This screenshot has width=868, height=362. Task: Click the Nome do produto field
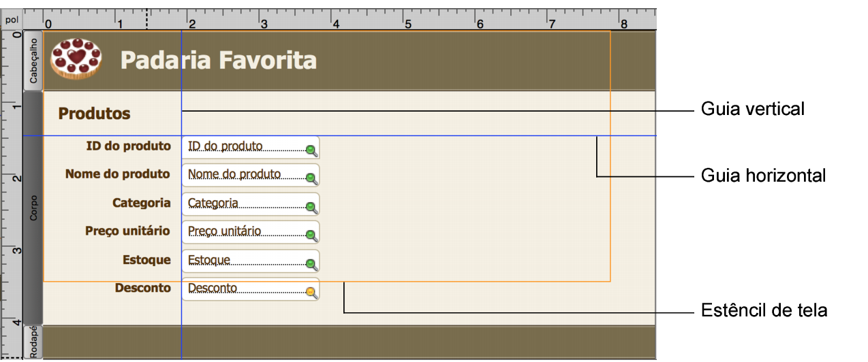click(251, 176)
